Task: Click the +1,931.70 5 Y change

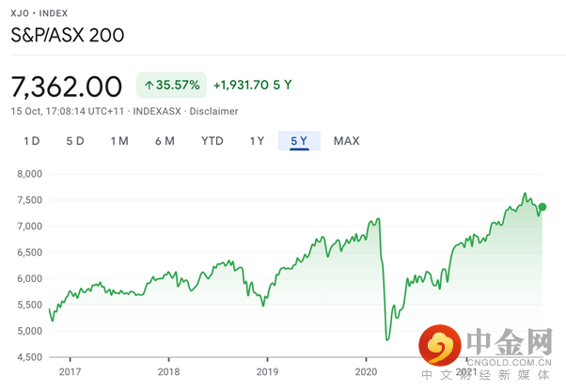Action: (253, 86)
